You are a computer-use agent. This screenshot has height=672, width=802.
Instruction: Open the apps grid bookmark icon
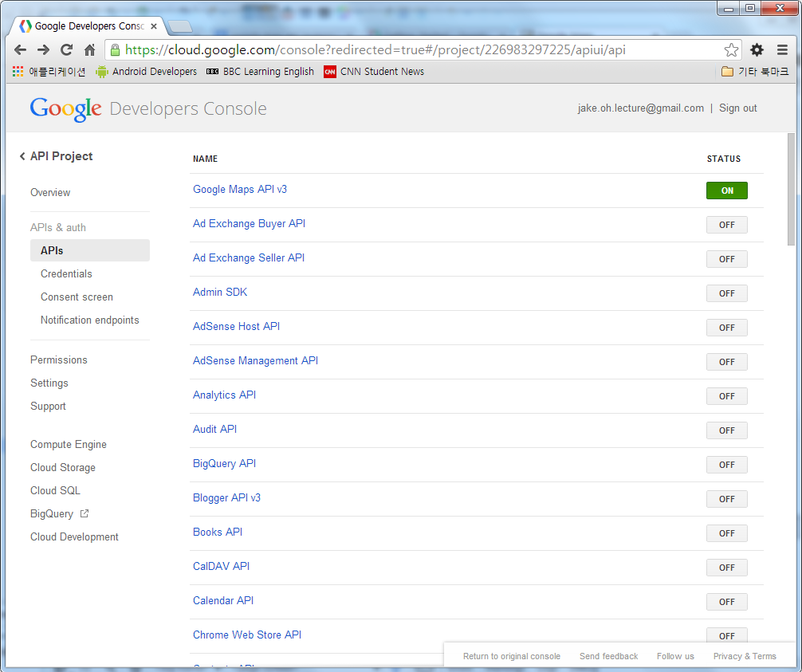click(x=18, y=72)
